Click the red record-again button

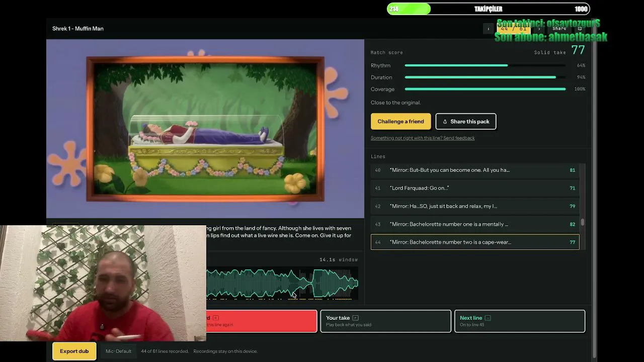point(262,321)
